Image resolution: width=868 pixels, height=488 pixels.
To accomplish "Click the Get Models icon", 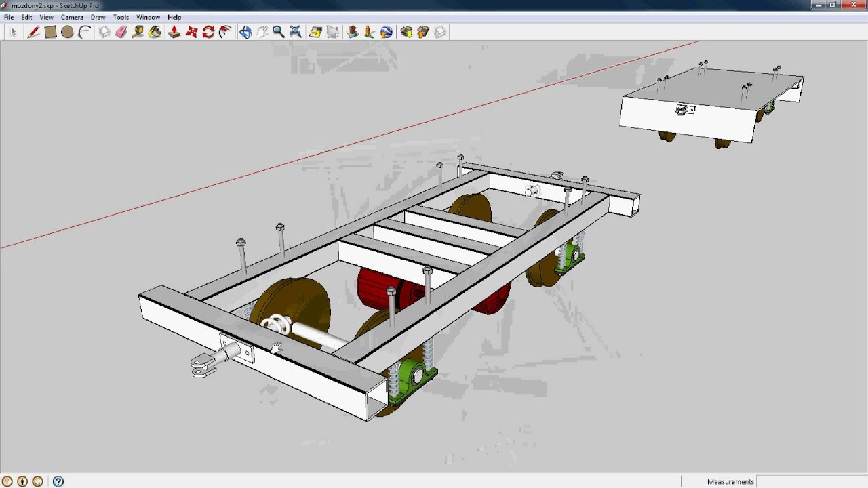I will (353, 32).
